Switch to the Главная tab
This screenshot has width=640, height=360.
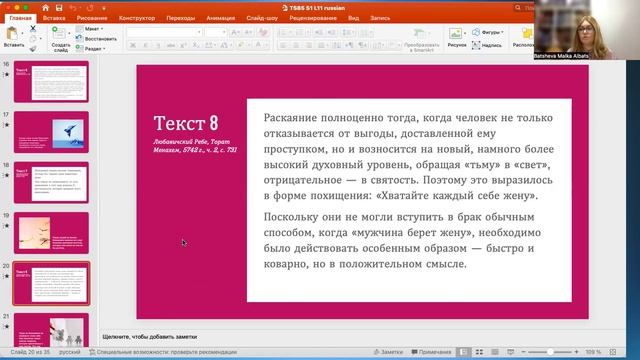(x=20, y=18)
